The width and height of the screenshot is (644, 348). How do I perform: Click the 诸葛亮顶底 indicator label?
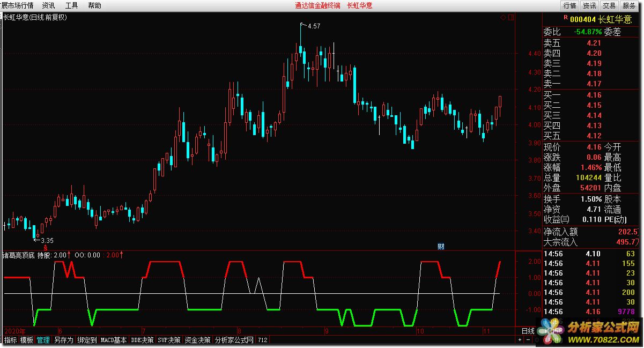pyautogui.click(x=19, y=255)
